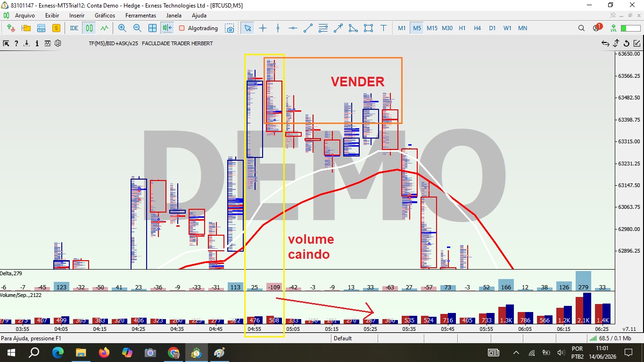Select the triangle shape drawing tool
Image resolution: width=644 pixels, height=362 pixels.
353,28
